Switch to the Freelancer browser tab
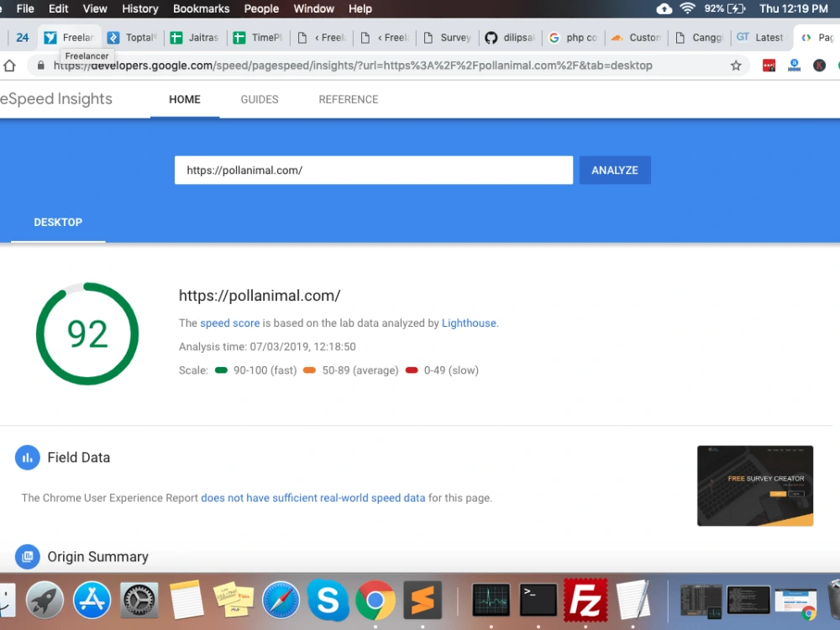Screen dimensions: 840x630 coord(70,38)
